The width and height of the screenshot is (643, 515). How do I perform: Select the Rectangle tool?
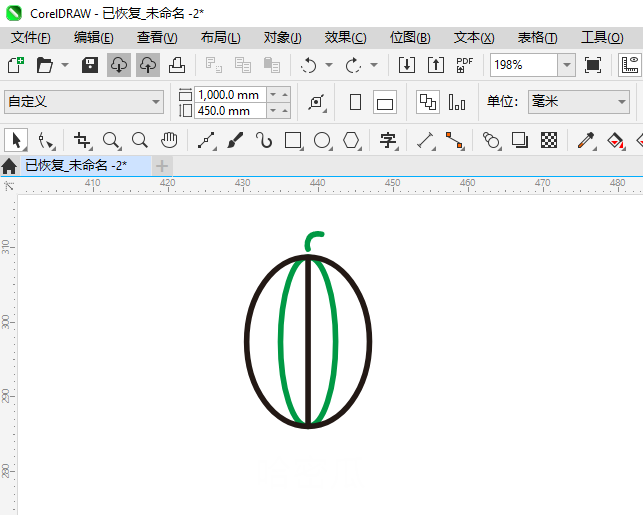293,140
